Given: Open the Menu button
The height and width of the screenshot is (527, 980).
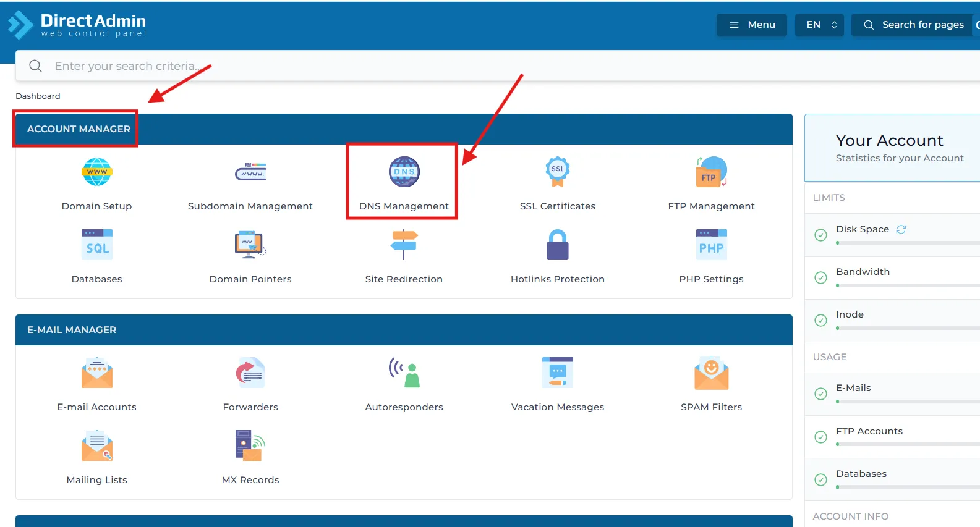Looking at the screenshot, I should tap(751, 25).
